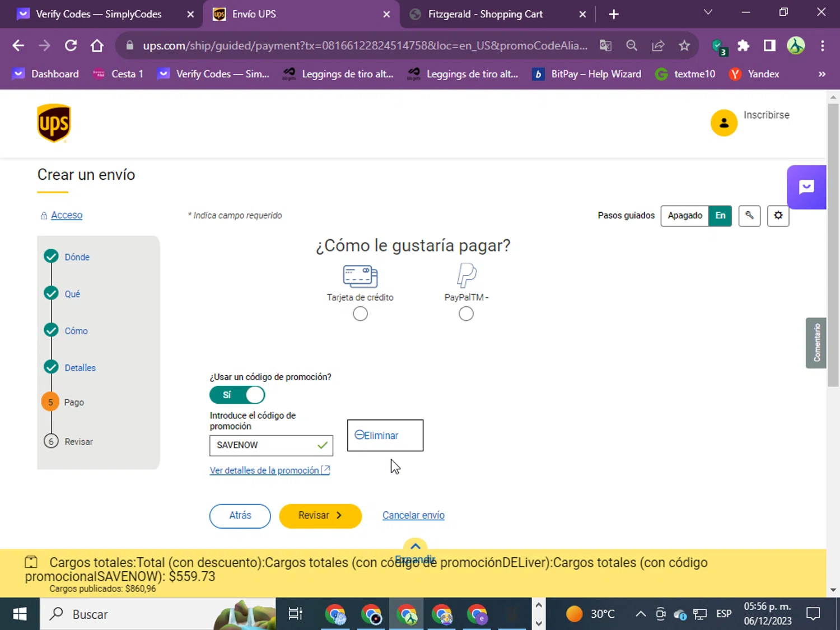This screenshot has width=840, height=630.
Task: Open Windows Start menu
Action: (x=20, y=614)
